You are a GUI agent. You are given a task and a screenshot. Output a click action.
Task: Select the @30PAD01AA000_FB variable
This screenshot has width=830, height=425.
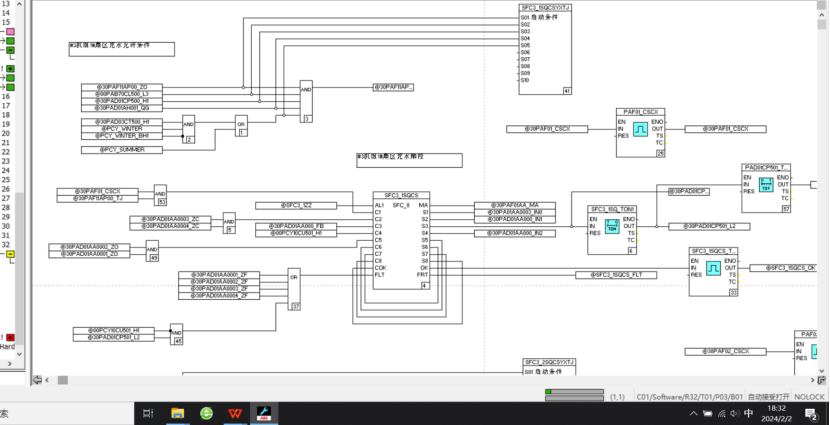coord(296,227)
